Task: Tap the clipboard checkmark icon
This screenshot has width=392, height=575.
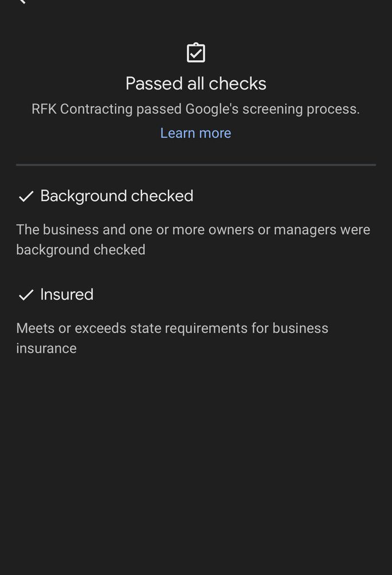Action: (x=196, y=53)
